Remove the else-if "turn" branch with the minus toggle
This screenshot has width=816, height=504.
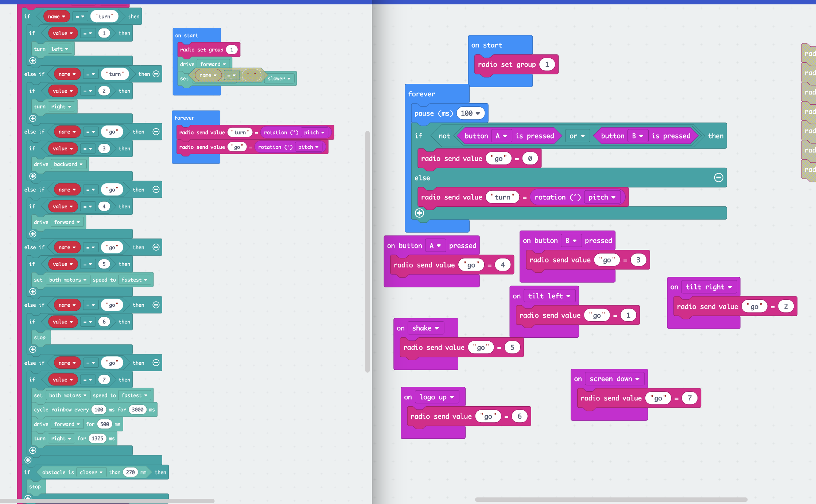[156, 74]
